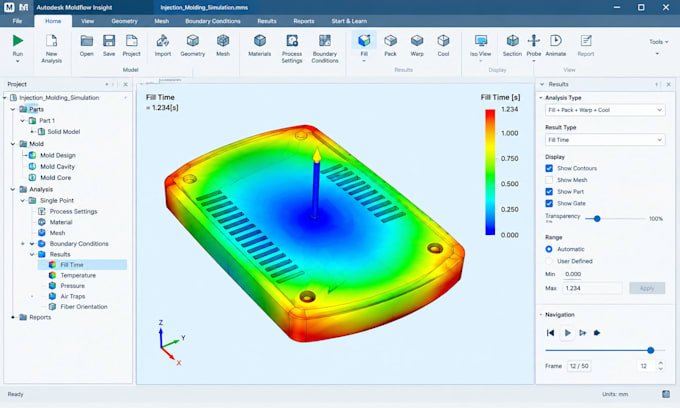The height and width of the screenshot is (408, 680).
Task: Jump to first animation frame
Action: click(550, 333)
